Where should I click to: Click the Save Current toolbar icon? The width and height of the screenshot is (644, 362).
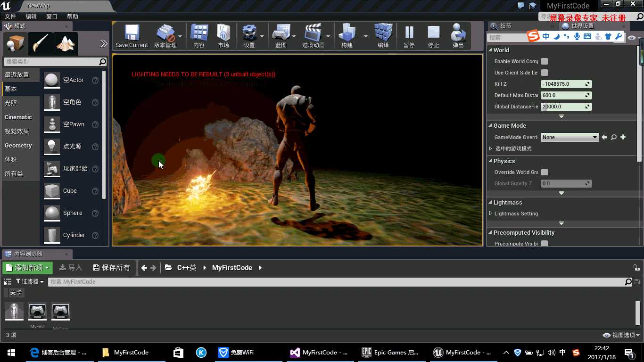coord(132,36)
